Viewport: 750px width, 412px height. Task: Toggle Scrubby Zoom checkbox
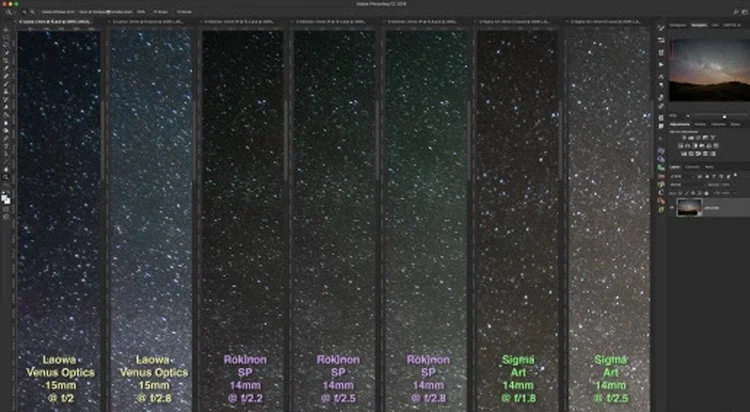coord(109,11)
